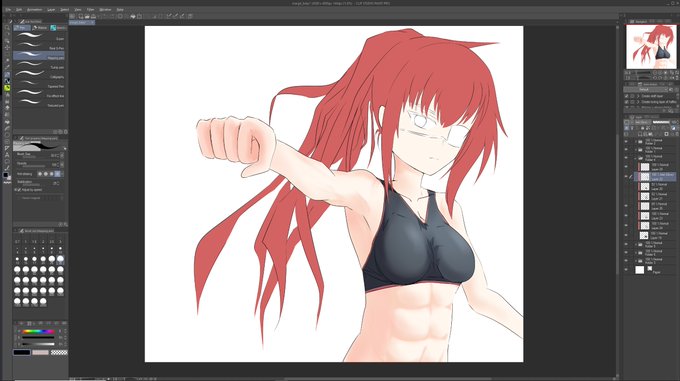
Task: Hide the Folder 2 layer folder
Action: point(626,141)
